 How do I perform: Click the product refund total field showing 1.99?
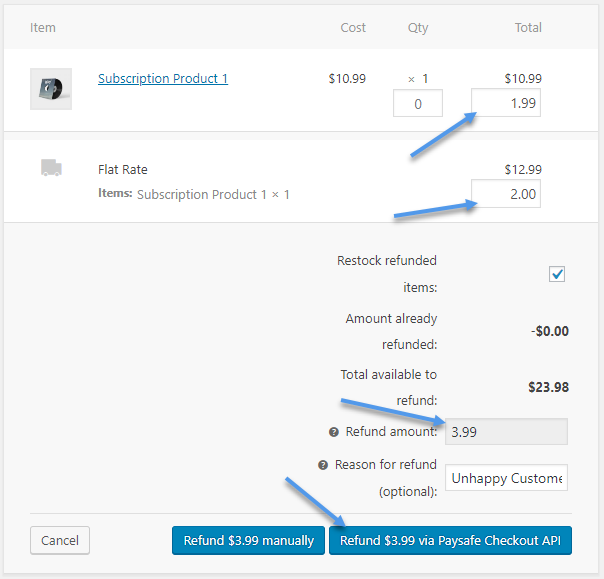[506, 103]
